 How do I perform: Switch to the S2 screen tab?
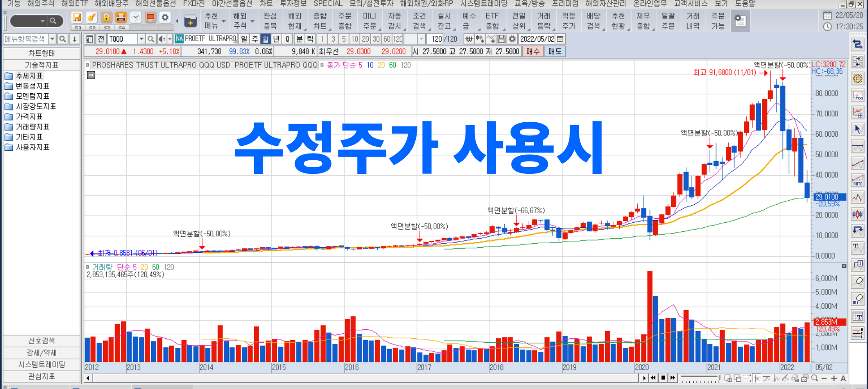[x=92, y=28]
